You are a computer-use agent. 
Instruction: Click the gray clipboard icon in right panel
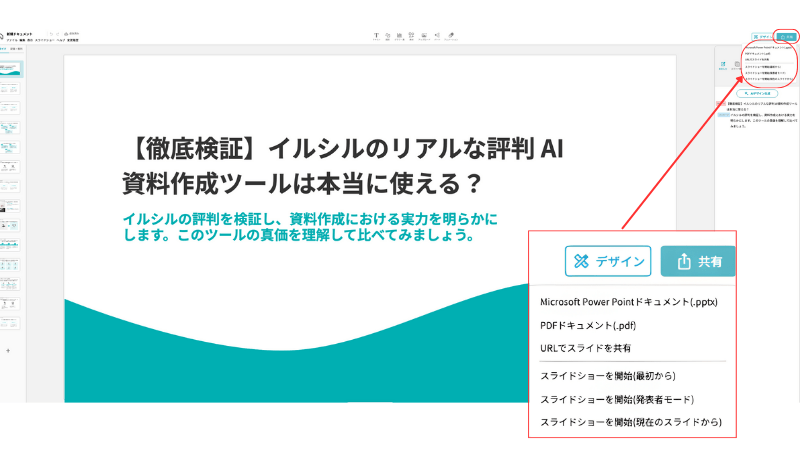(737, 64)
